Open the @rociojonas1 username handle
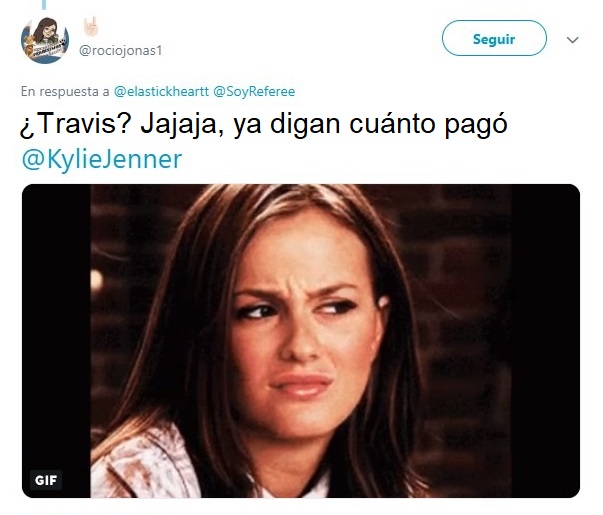This screenshot has height=515, width=603. click(120, 50)
